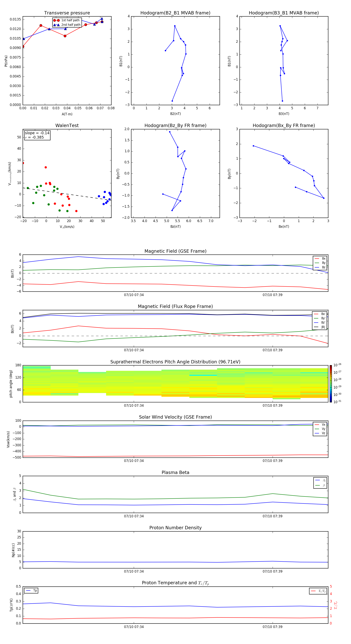Screen dimensions: 351x644
Task: Click the 'Magnetic Field (Flux Rope Frame)' title
Action: [175, 307]
